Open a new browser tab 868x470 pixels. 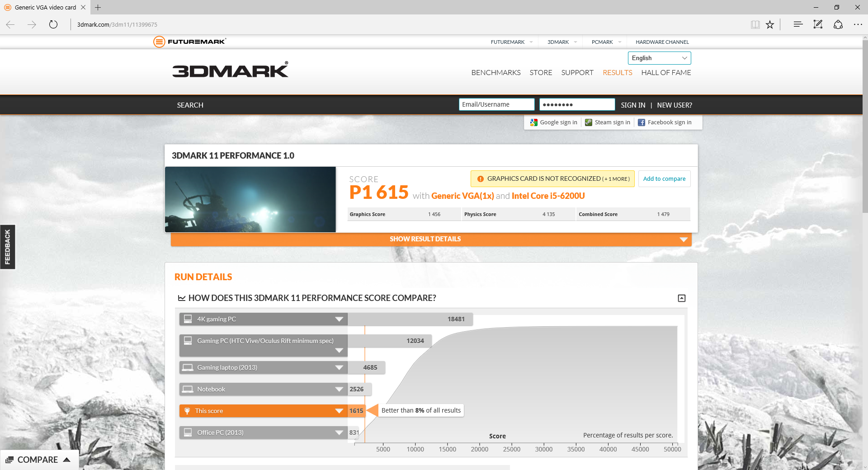[98, 7]
